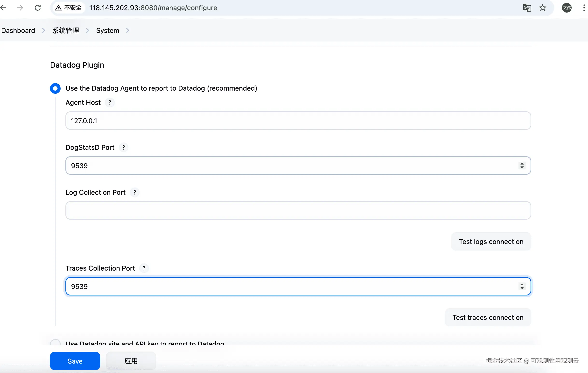This screenshot has width=588, height=373.
Task: Test the traces connection
Action: point(488,317)
